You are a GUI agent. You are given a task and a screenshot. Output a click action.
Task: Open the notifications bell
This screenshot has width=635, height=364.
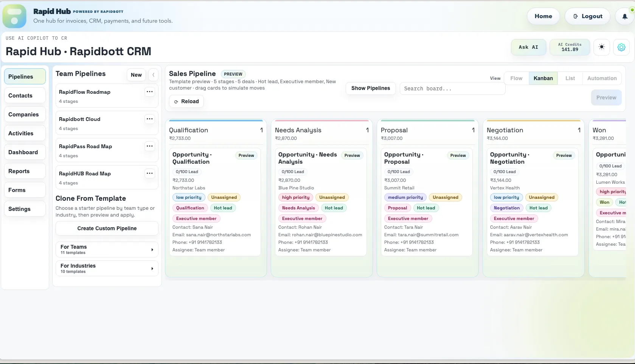tap(625, 16)
